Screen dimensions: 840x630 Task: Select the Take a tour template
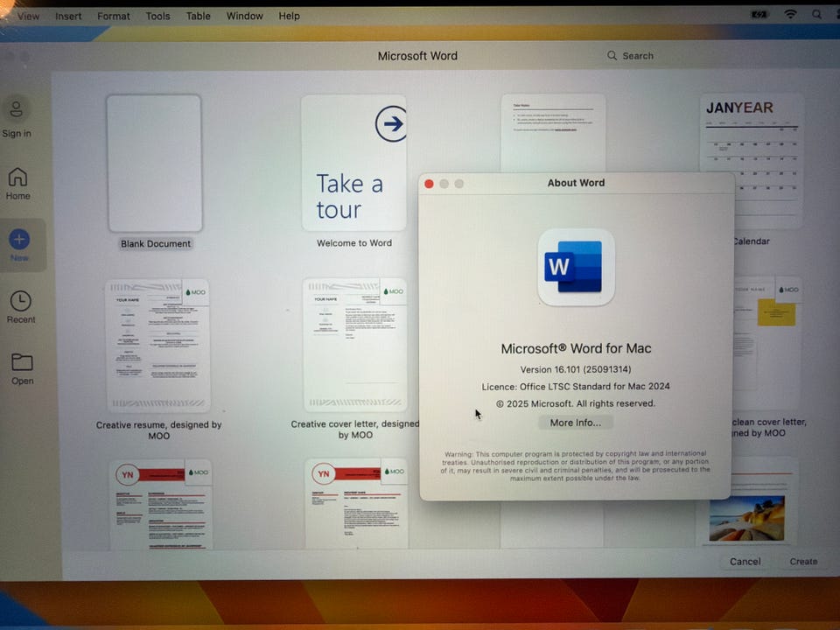[353, 163]
